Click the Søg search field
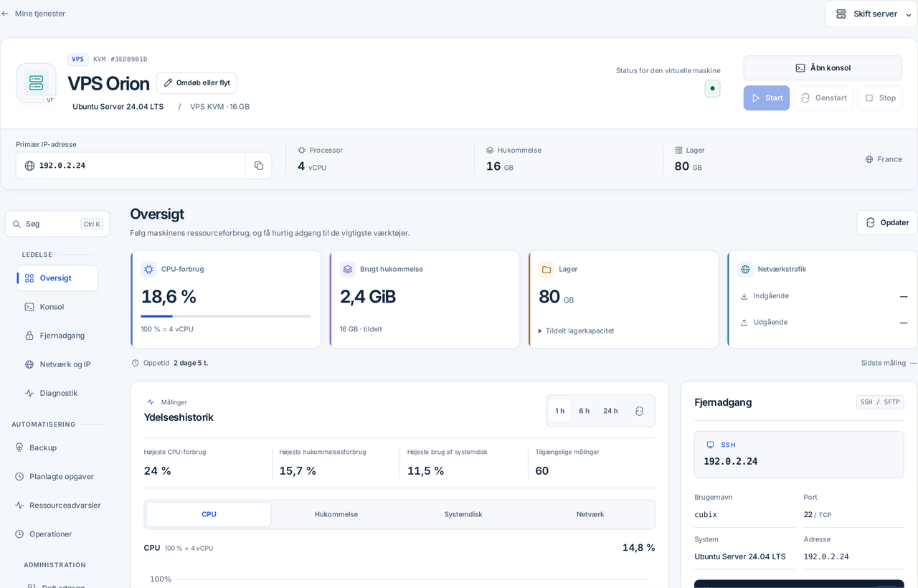918x588 pixels. (x=57, y=224)
